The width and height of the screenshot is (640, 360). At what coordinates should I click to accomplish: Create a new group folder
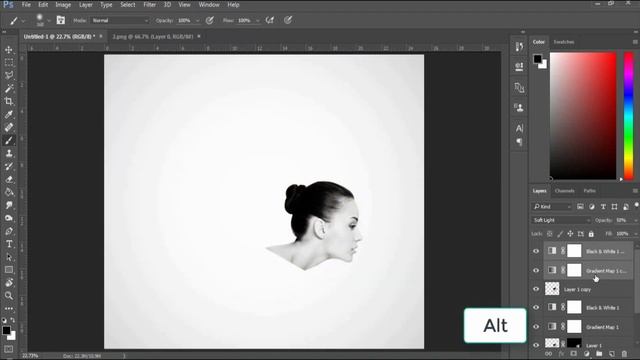pyautogui.click(x=599, y=354)
